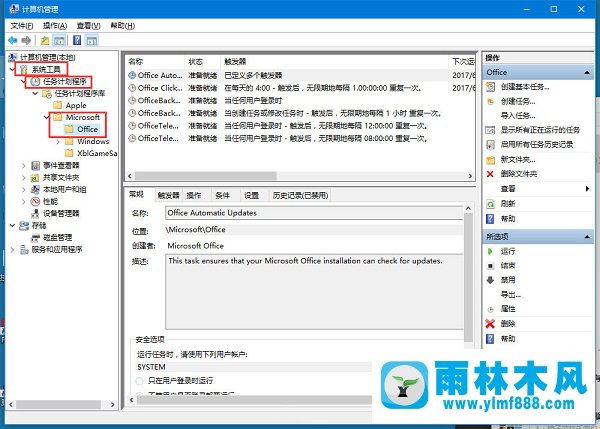Screen dimensions: 600x429
Task: Click 新文件夹 action
Action: [518, 159]
